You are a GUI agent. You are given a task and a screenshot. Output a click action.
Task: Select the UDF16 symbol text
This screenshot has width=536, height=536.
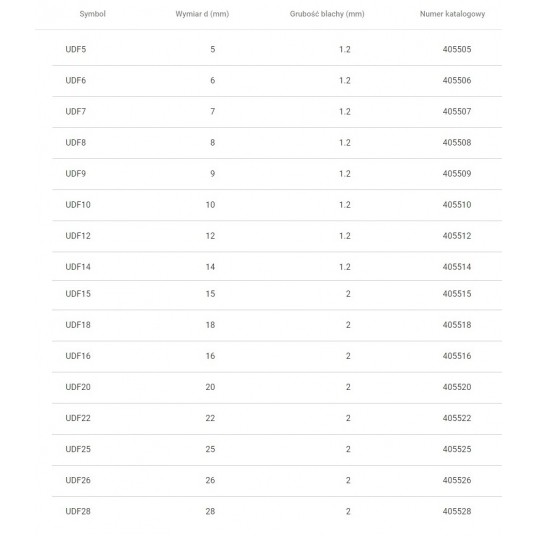click(x=78, y=356)
